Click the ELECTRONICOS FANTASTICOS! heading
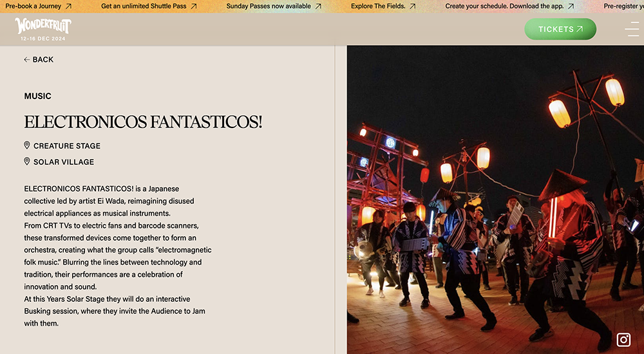This screenshot has height=354, width=644. click(x=143, y=122)
